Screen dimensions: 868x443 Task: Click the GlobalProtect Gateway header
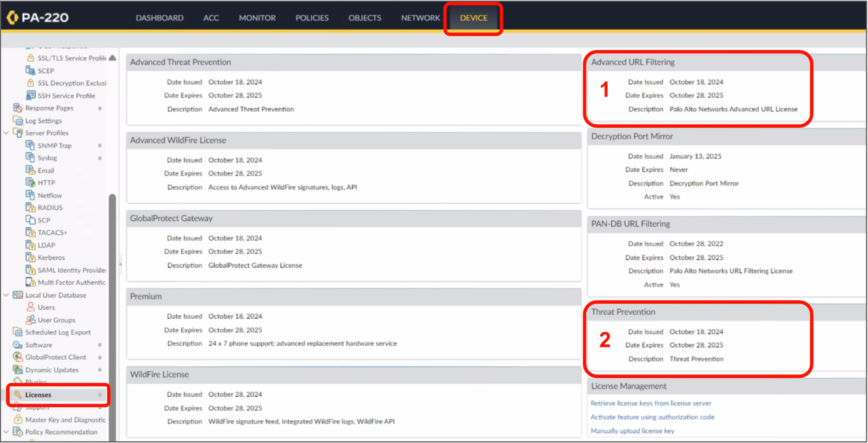coord(354,218)
